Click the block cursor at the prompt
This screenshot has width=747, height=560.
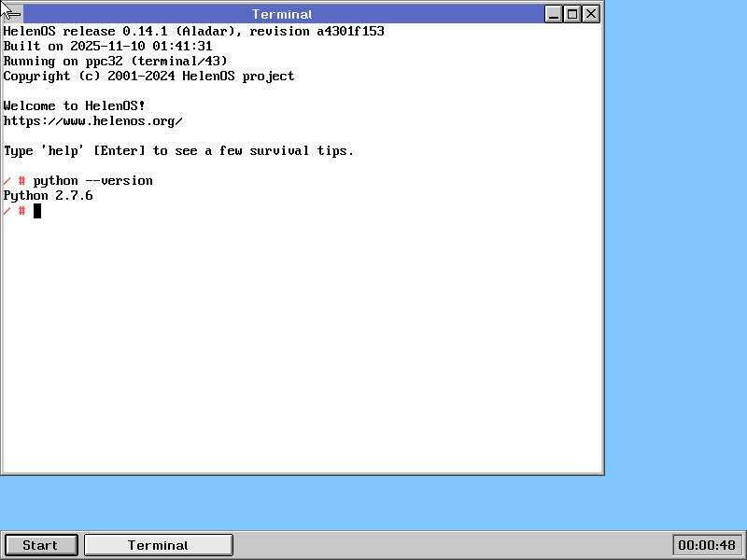[x=37, y=211]
